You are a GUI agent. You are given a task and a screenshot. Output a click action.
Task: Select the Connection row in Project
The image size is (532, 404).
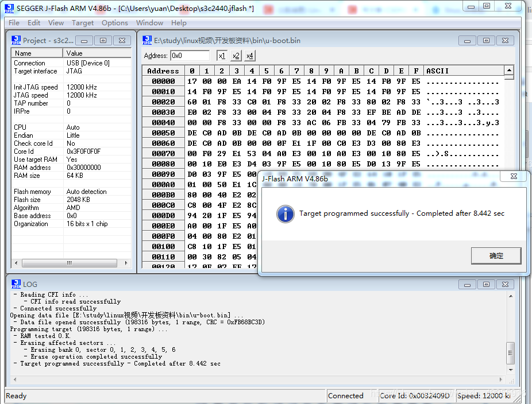(71, 63)
